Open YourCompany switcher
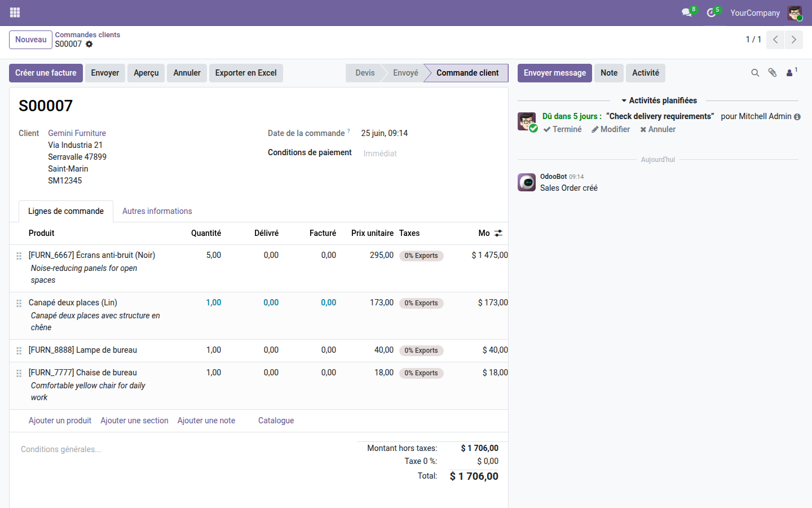 coord(755,13)
